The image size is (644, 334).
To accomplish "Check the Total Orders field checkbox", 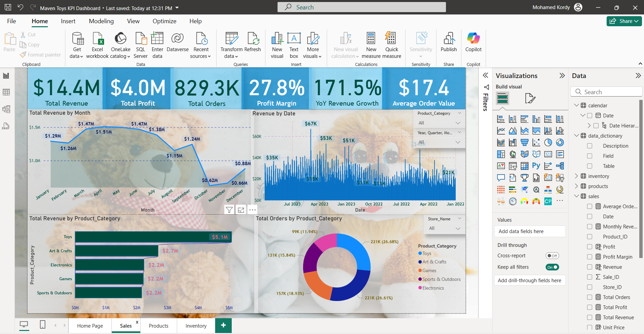I will pos(589,297).
